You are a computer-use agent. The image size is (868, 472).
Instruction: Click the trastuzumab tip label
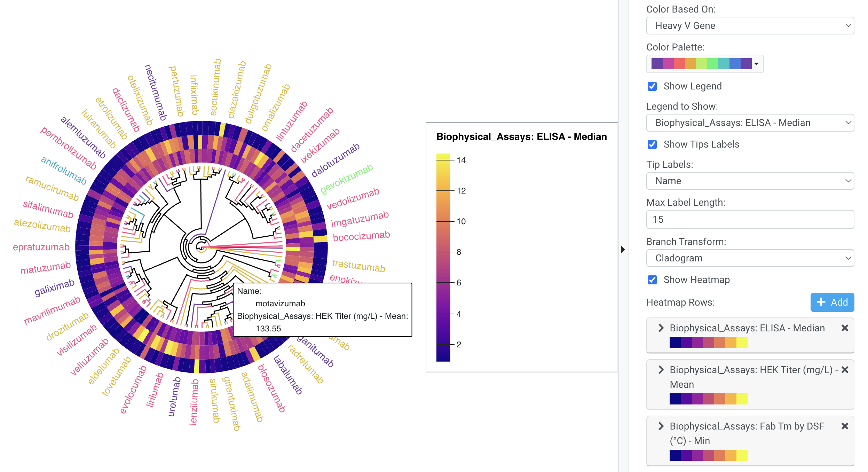[x=358, y=266]
